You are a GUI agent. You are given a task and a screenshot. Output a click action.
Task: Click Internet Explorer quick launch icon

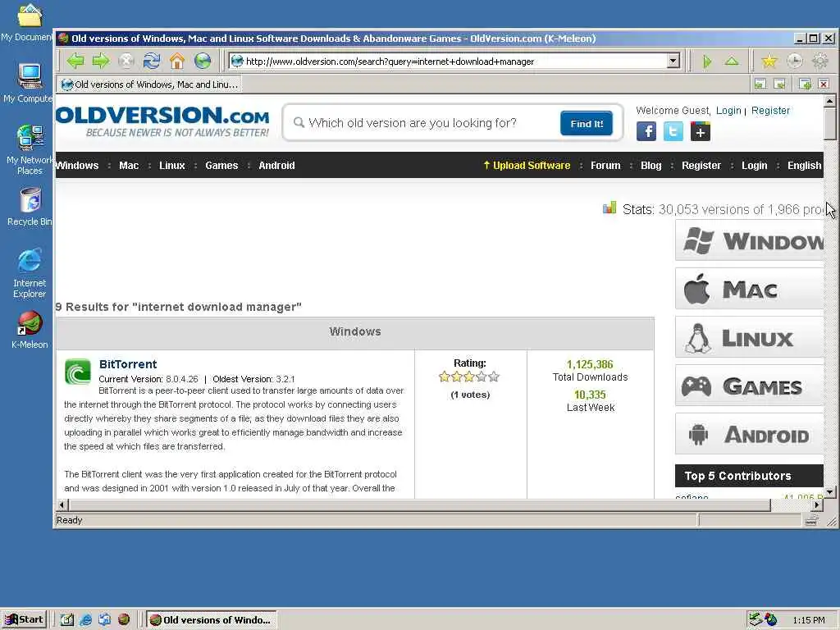[x=85, y=620]
